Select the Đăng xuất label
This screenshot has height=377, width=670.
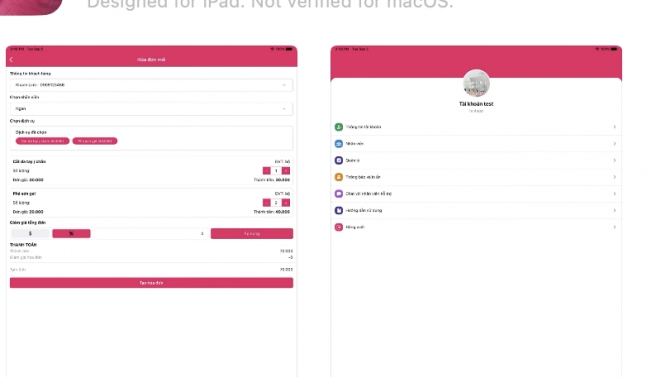pyautogui.click(x=355, y=227)
